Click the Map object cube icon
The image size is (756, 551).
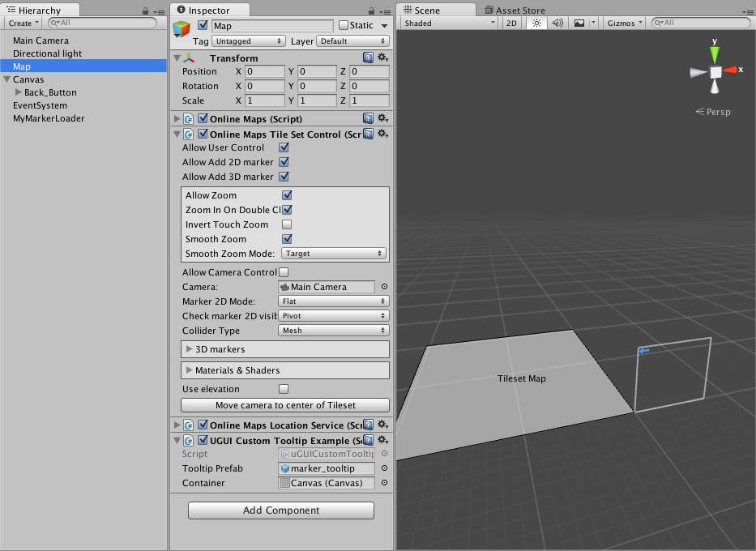pos(182,29)
